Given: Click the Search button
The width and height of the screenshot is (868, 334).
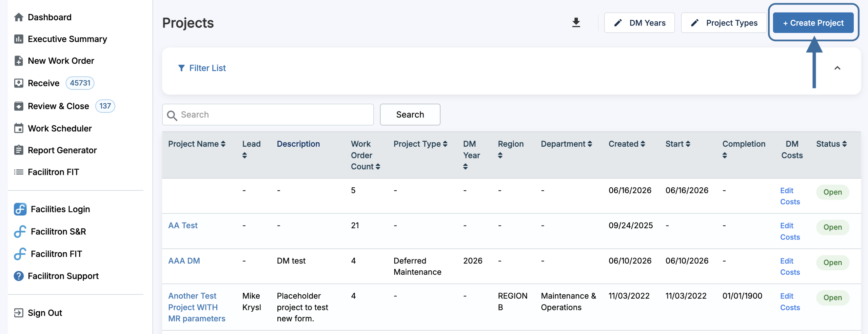Looking at the screenshot, I should (x=410, y=114).
